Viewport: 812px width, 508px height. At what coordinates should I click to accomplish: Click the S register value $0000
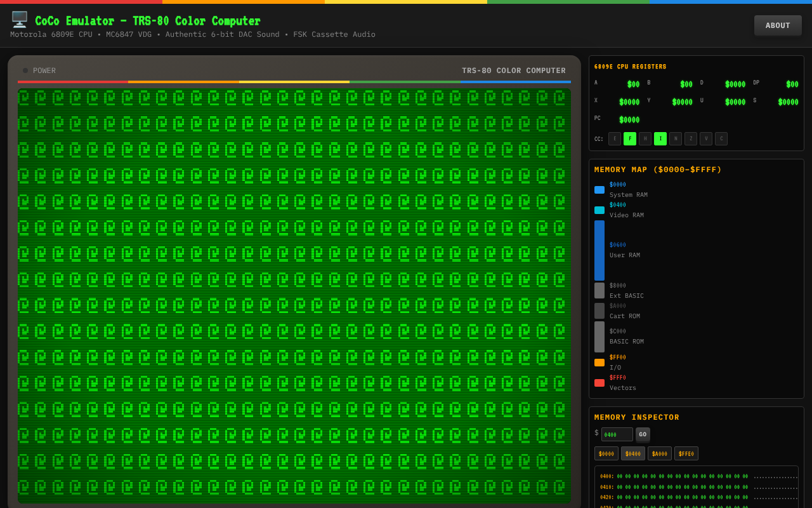[x=789, y=102]
